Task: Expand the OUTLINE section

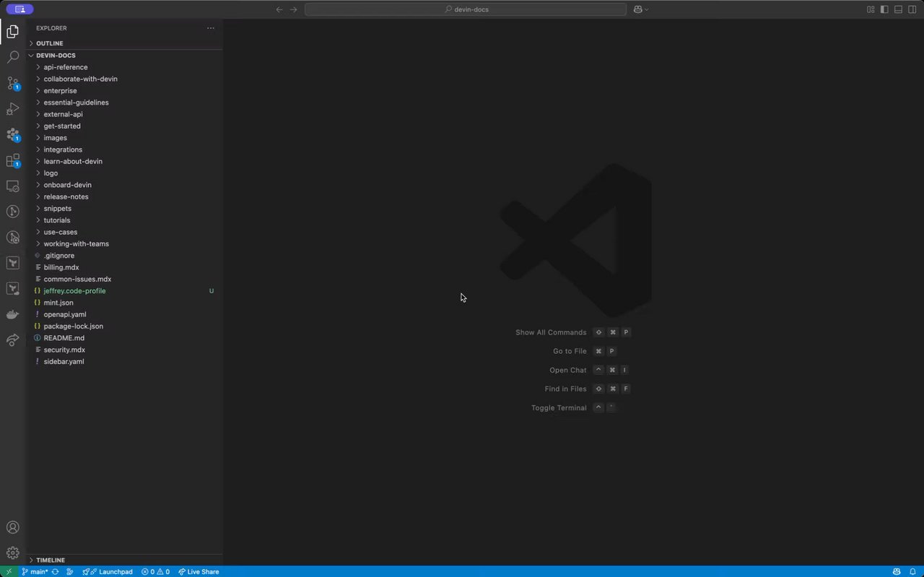Action: (x=125, y=43)
